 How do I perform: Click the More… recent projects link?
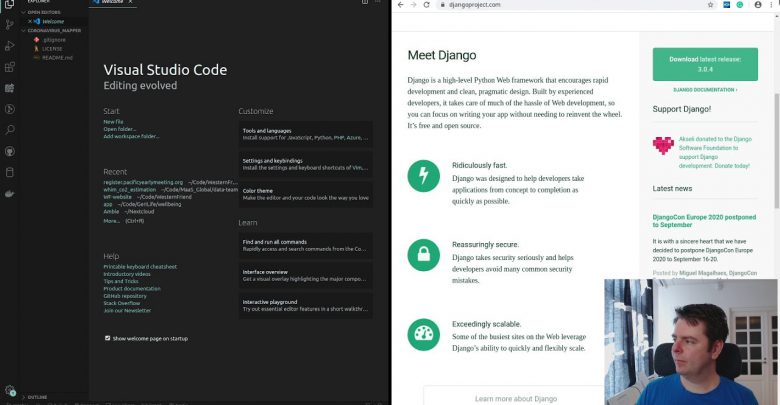tap(111, 221)
